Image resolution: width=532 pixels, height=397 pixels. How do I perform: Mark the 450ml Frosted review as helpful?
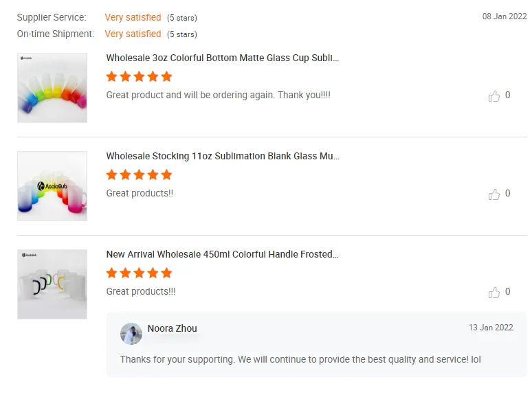[x=494, y=293]
